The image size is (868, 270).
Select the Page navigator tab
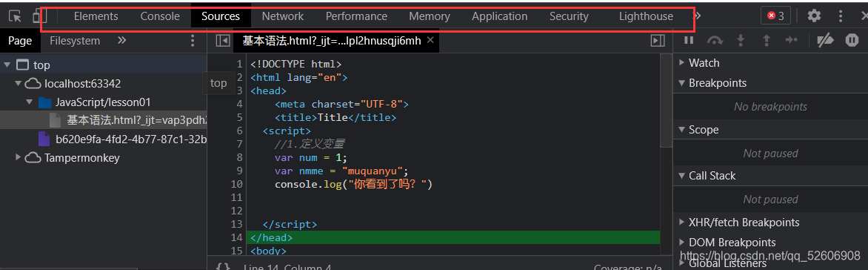[x=20, y=41]
